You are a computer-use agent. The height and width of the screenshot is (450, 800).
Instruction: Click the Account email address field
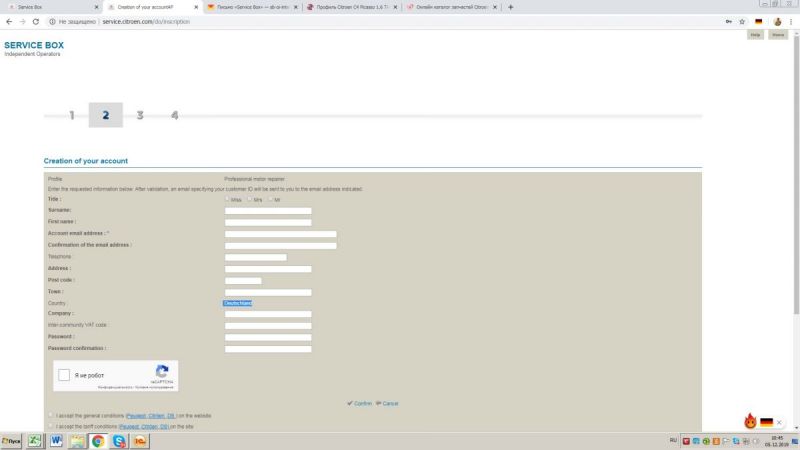tap(280, 234)
